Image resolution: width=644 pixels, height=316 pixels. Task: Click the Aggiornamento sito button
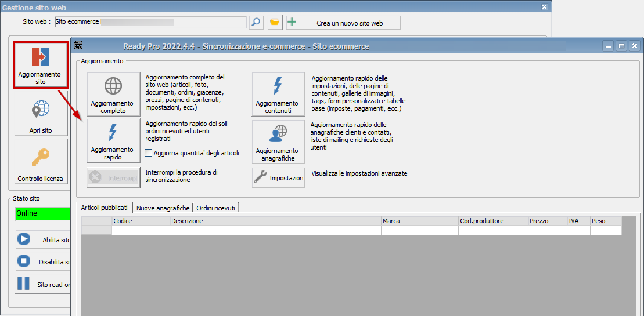tap(40, 65)
